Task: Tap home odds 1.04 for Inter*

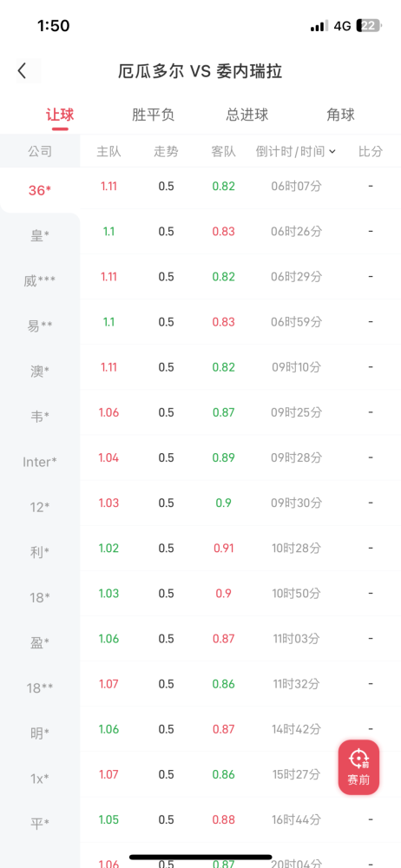Action: (x=108, y=457)
